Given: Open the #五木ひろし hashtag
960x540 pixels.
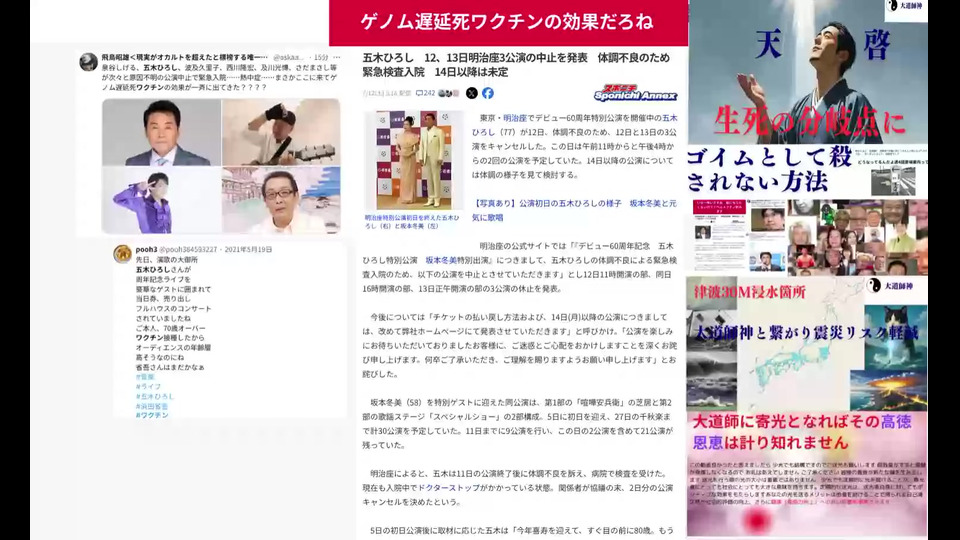Looking at the screenshot, I should 155,396.
